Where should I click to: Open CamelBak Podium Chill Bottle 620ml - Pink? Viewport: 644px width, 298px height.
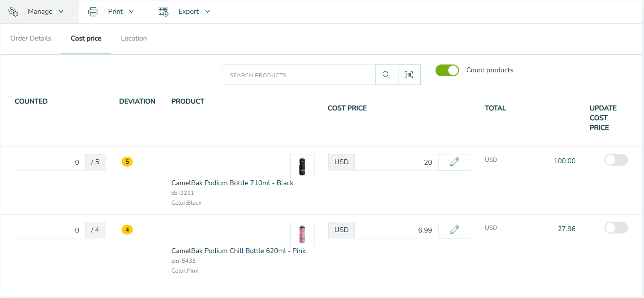pyautogui.click(x=238, y=251)
